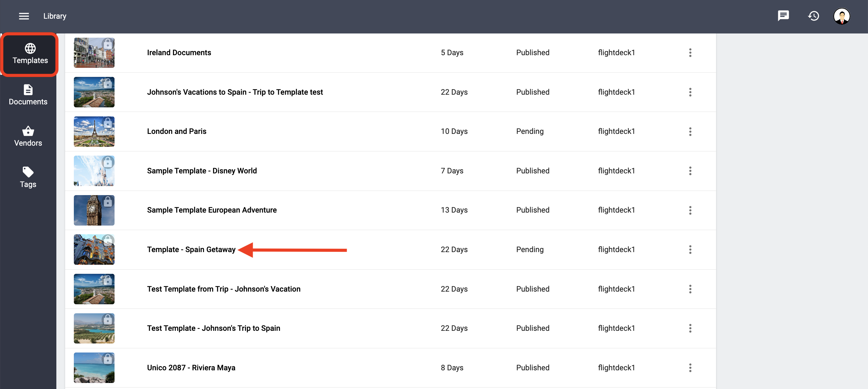The width and height of the screenshot is (868, 389).
Task: Click lock icon on Spain Getaway thumbnail
Action: [108, 241]
